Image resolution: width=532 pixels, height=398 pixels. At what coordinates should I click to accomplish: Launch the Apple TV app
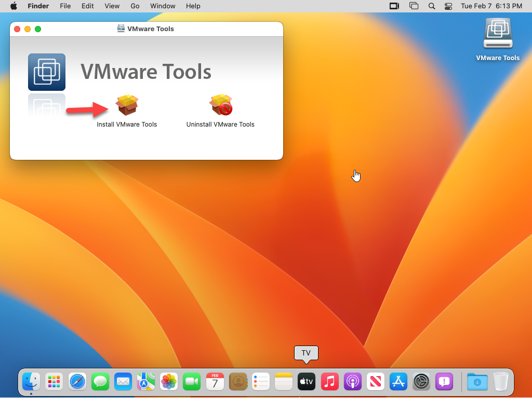tap(306, 382)
